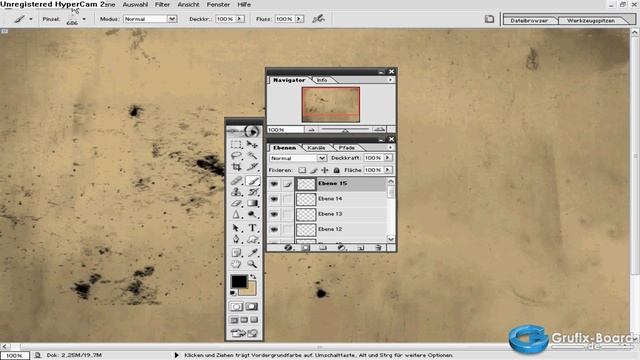Select the Magic Wand tool
The image size is (640, 360).
(x=252, y=156)
